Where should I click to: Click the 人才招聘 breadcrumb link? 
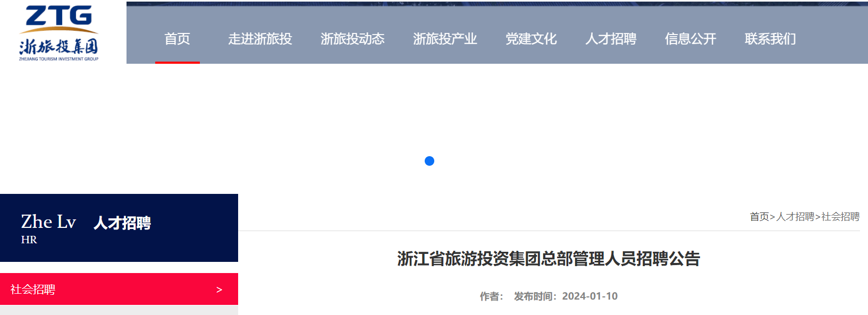click(795, 217)
